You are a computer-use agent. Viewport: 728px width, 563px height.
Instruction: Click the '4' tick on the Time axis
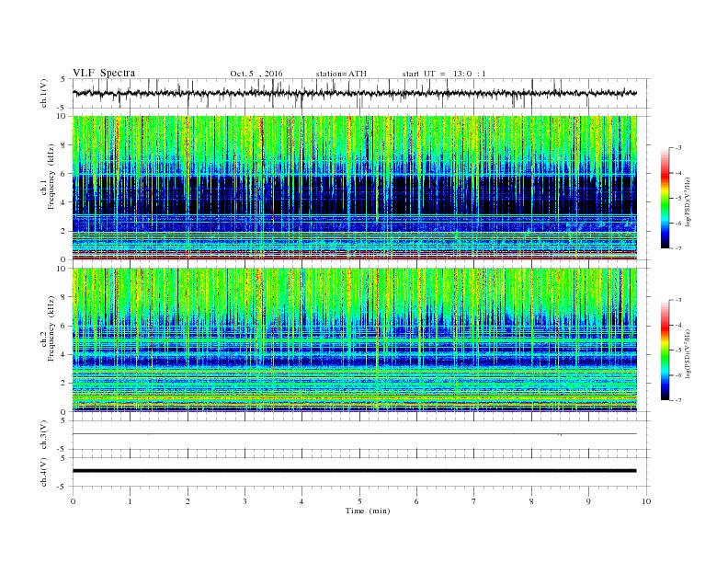click(x=301, y=501)
